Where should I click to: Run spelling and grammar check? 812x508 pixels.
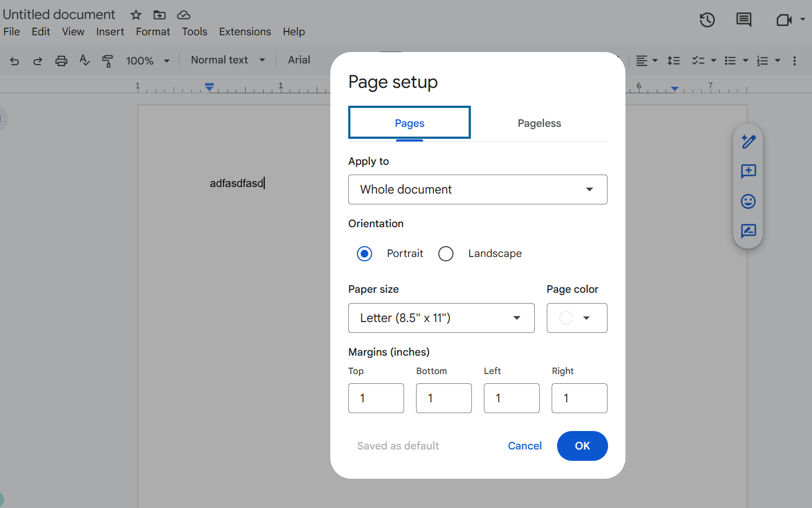pos(84,60)
